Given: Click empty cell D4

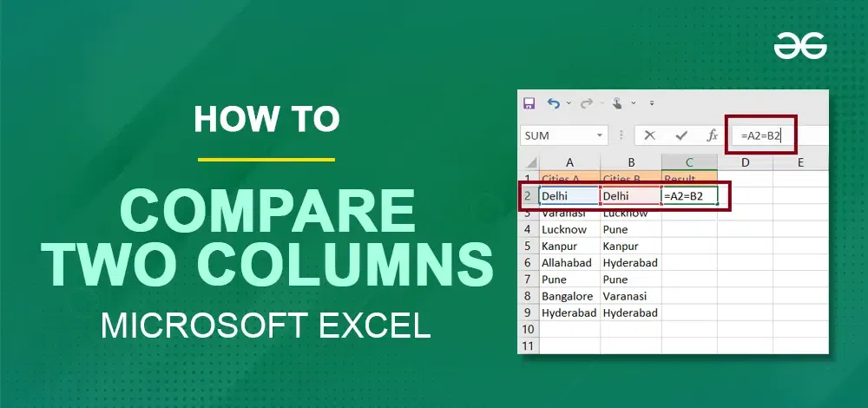Looking at the screenshot, I should (x=745, y=229).
